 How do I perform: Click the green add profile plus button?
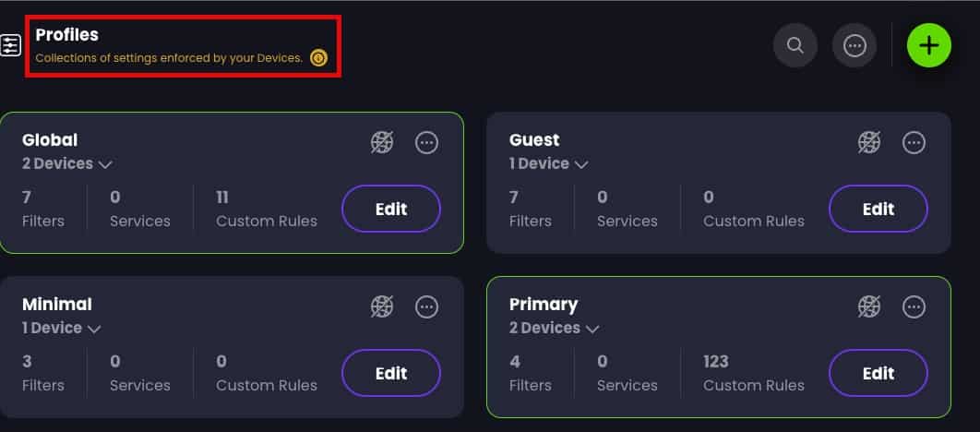point(928,45)
